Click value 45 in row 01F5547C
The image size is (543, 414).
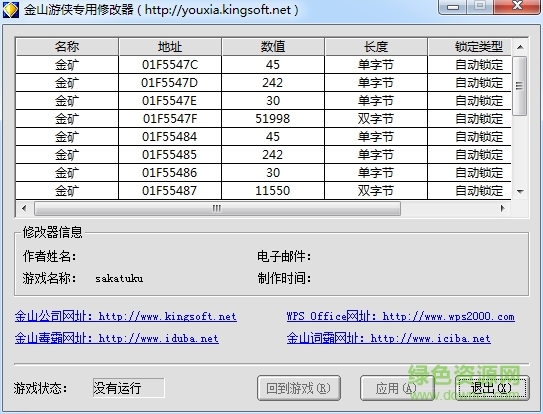pyautogui.click(x=273, y=65)
